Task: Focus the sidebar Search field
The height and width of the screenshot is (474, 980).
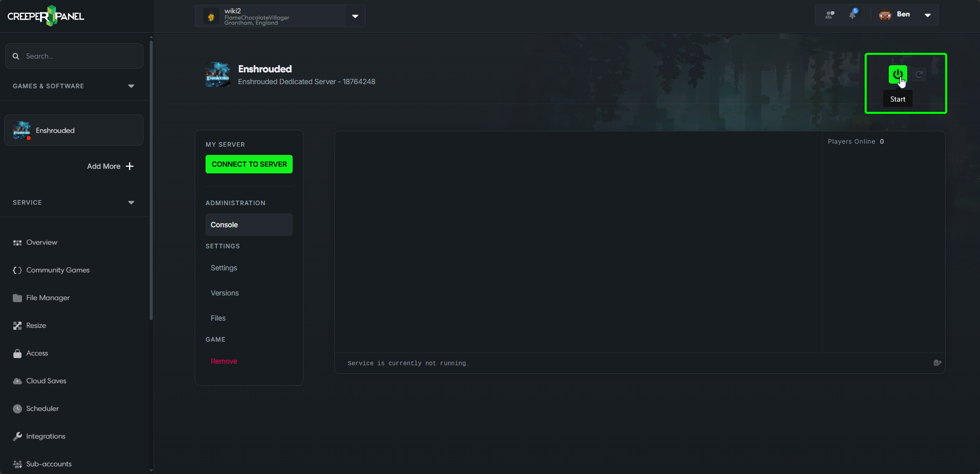Action: (74, 56)
